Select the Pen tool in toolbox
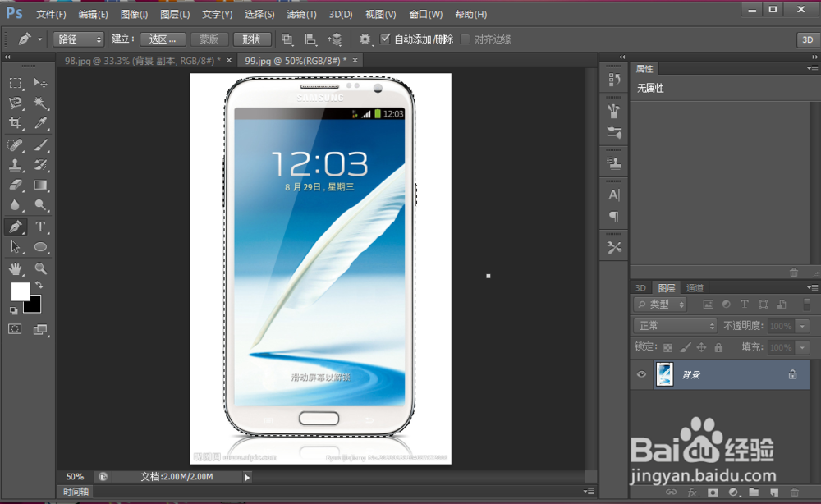This screenshot has height=504, width=821. 15,227
